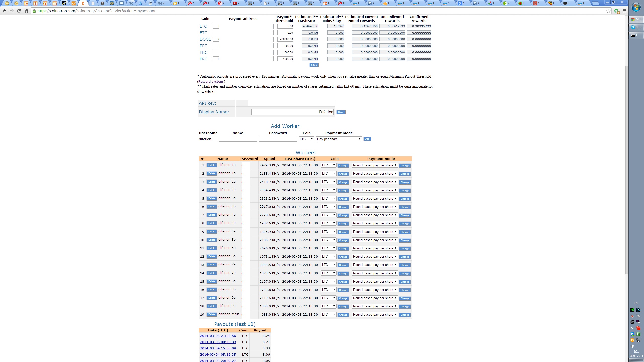
Task: Click the browser home icon
Action: [26, 11]
